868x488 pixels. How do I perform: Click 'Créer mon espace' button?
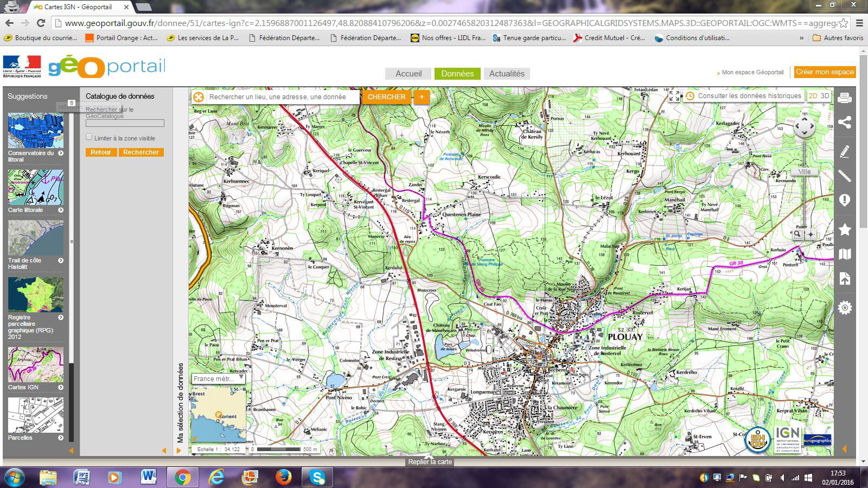click(825, 72)
